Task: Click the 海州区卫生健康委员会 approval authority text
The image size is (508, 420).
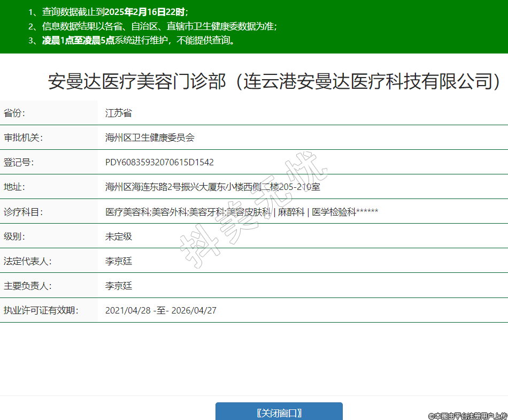Action: (150, 138)
